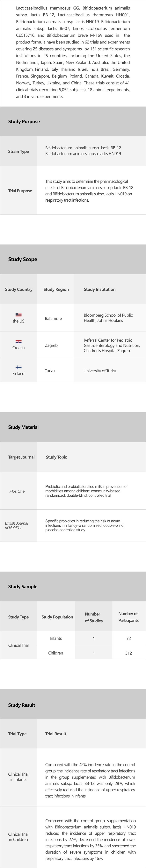
Task: Select the Study Result section heading
Action: coord(22,705)
